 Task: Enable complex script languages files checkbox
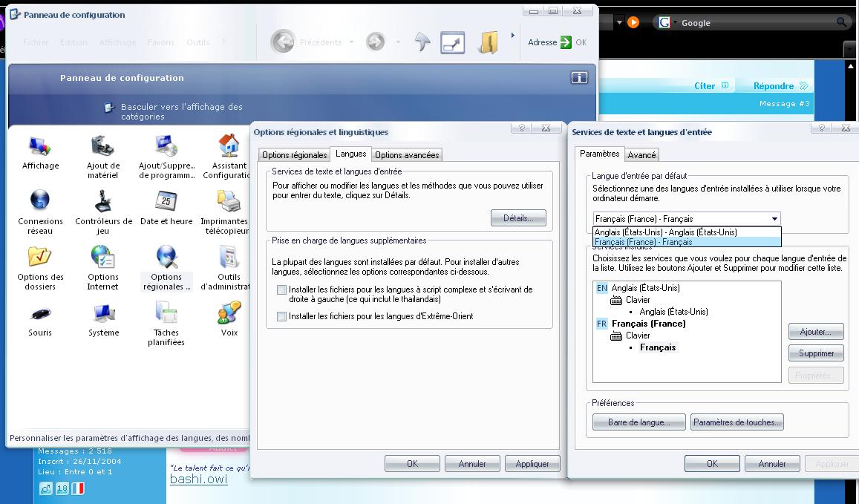pos(281,290)
